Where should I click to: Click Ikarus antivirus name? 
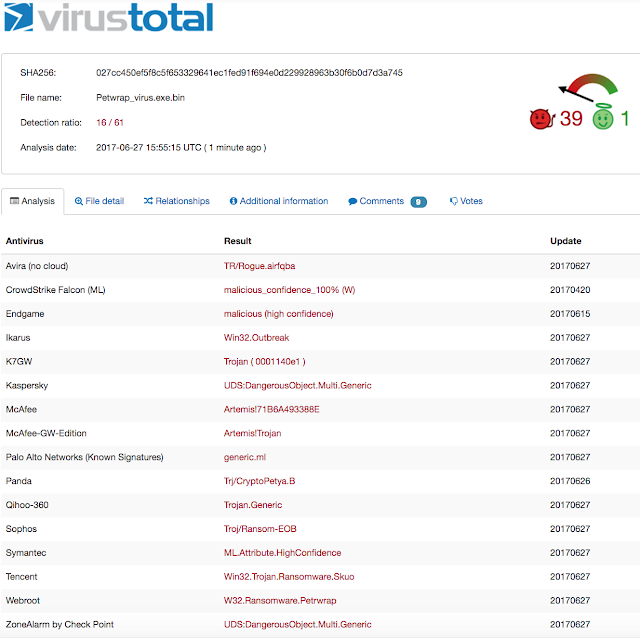(x=18, y=338)
